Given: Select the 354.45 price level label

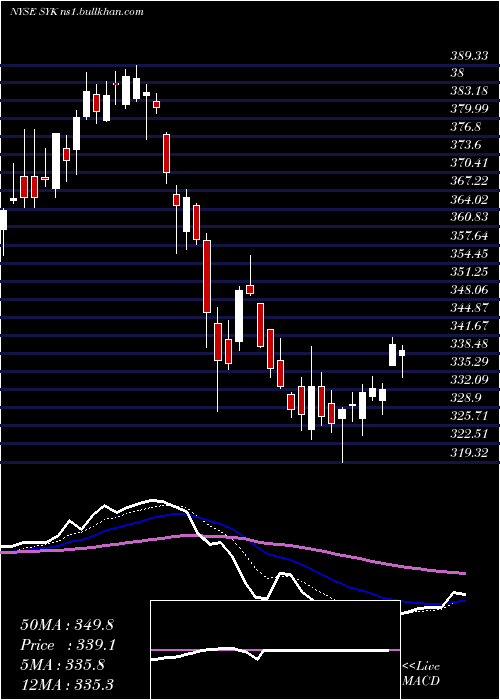Looking at the screenshot, I should [x=469, y=253].
